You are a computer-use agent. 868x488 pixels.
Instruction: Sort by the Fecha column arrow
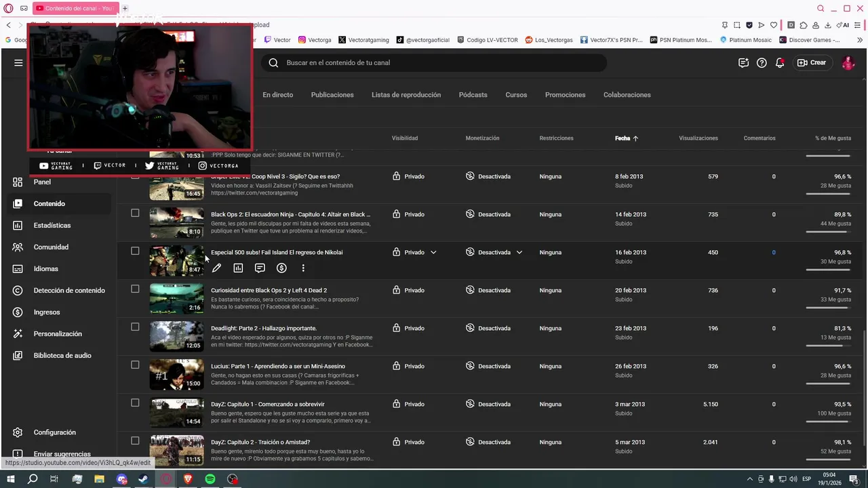[635, 138]
